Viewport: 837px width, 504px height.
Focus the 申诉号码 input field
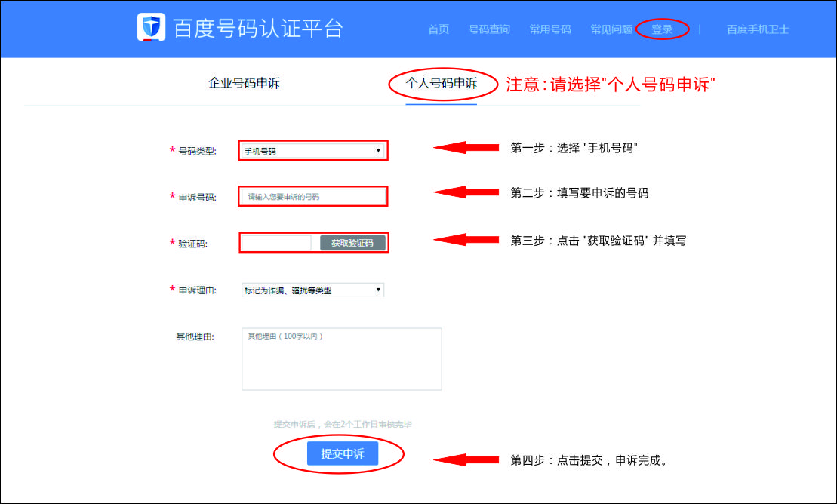pos(312,197)
